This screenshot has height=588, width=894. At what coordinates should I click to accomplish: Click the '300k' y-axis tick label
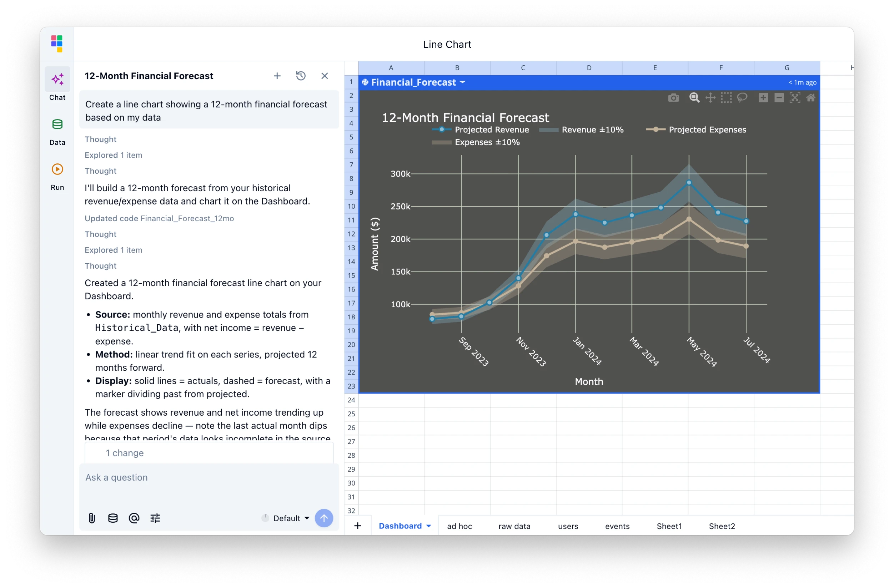[401, 174]
